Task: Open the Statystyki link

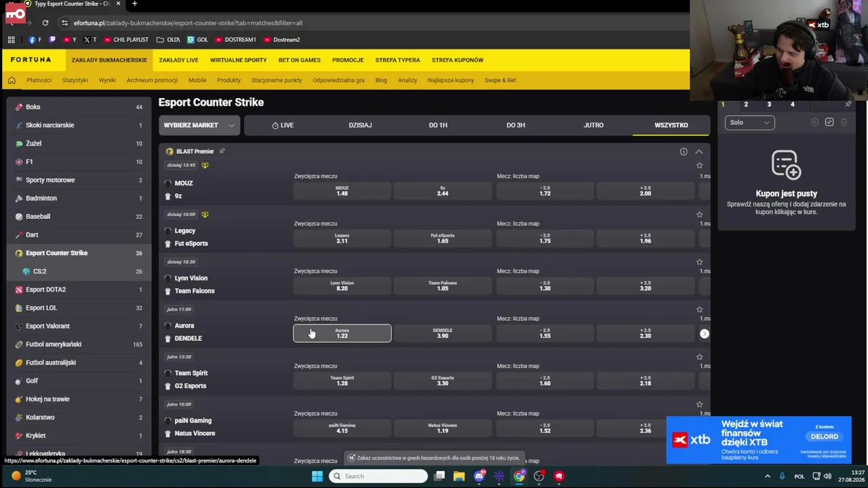Action: pyautogui.click(x=75, y=80)
